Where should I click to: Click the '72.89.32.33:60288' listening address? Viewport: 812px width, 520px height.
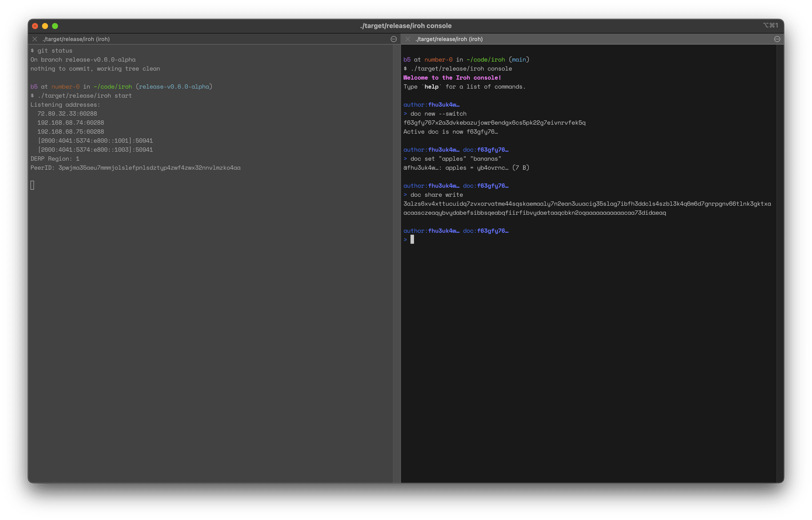tap(67, 114)
